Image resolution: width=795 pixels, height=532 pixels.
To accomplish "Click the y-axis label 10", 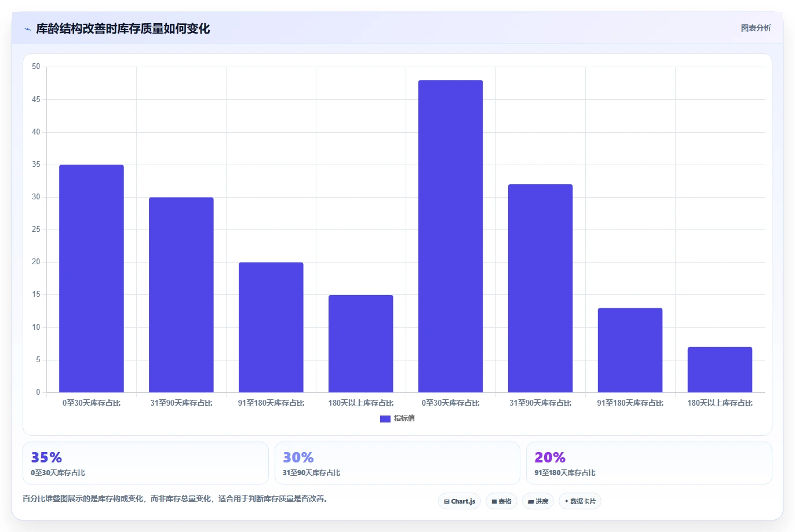I will 36,327.
